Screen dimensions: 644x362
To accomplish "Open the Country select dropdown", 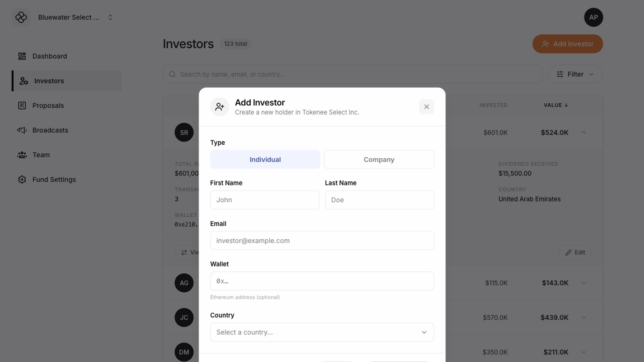I will tap(322, 332).
